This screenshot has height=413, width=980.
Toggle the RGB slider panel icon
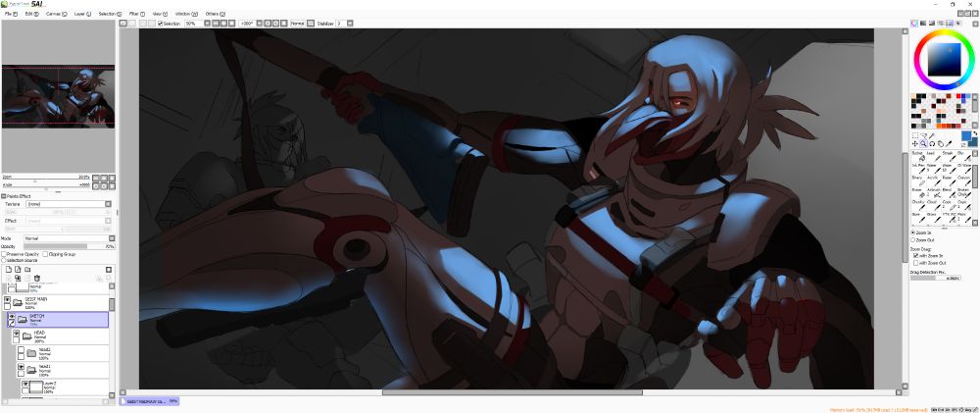(x=922, y=24)
